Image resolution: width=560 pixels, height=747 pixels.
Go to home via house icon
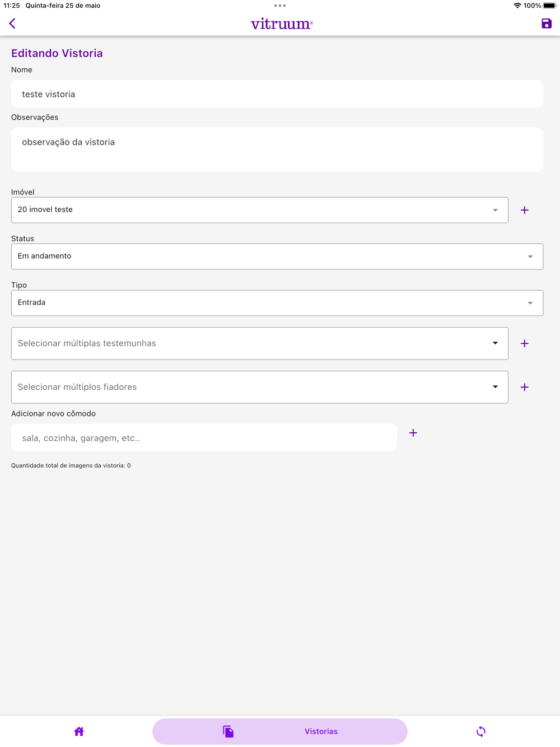pyautogui.click(x=79, y=731)
